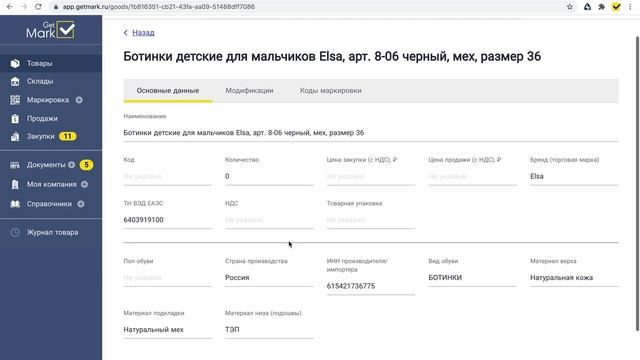Click the Моя компания building icon
This screenshot has width=640, height=360.
15,184
